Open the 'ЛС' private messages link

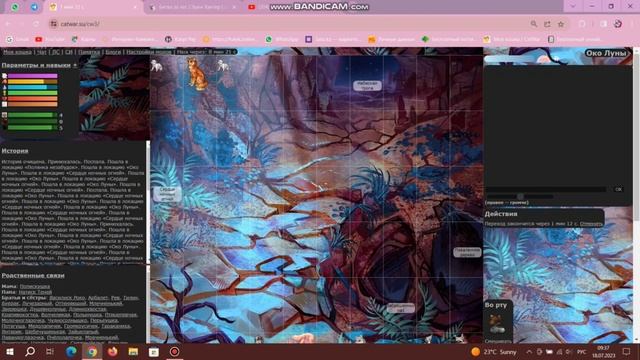tap(56, 52)
